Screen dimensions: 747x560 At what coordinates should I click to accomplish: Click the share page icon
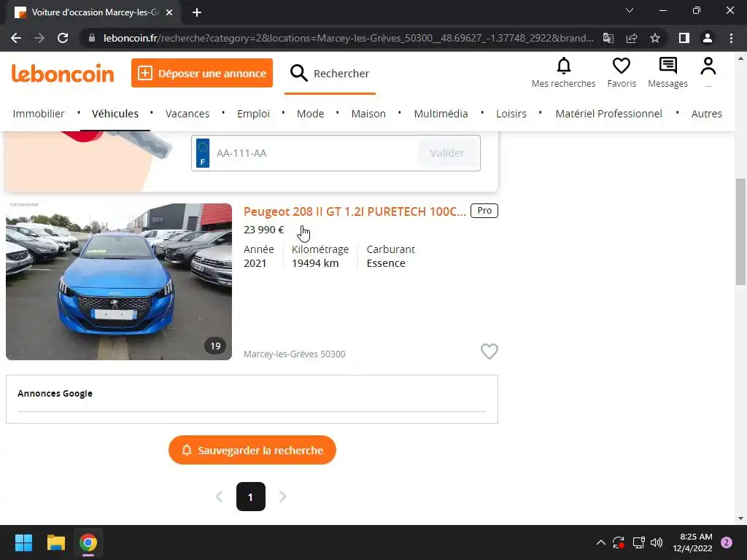pyautogui.click(x=632, y=38)
